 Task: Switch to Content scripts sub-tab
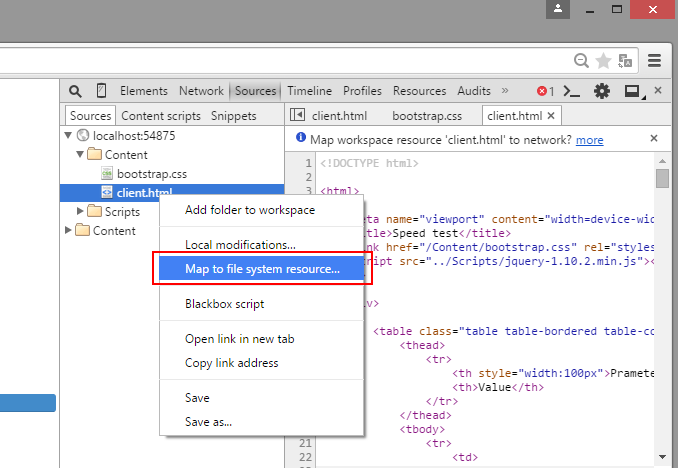[x=161, y=116]
